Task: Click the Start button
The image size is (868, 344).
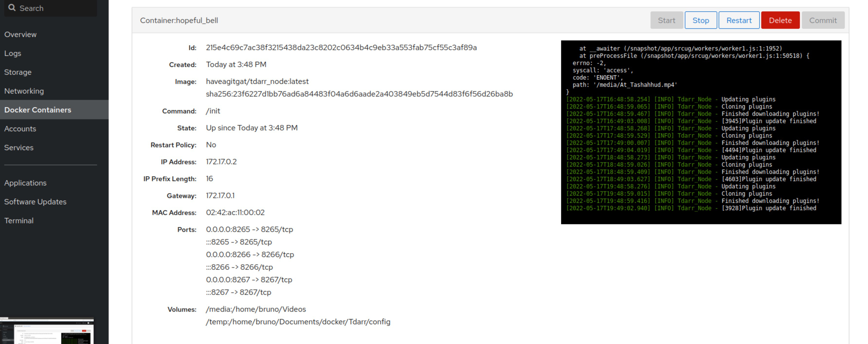Action: [x=667, y=20]
